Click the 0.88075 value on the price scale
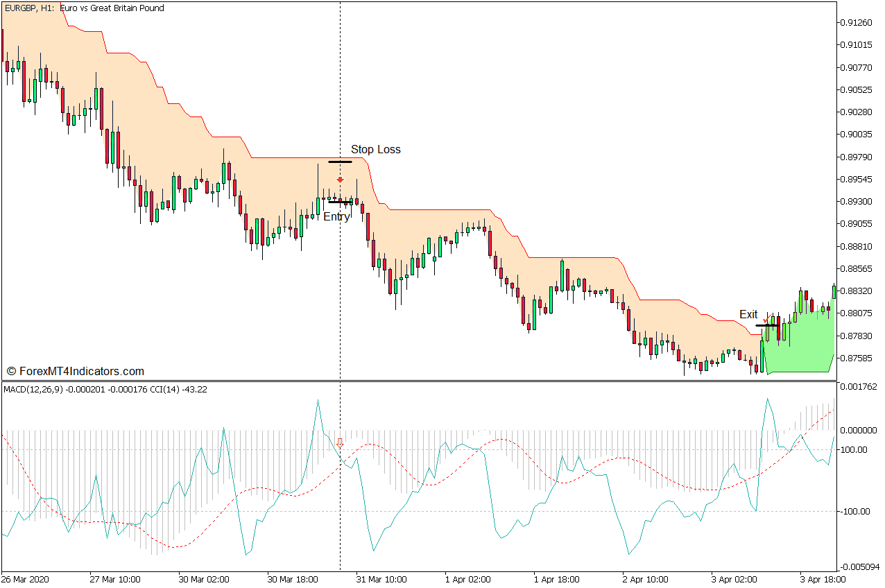This screenshot has width=885, height=588. click(x=856, y=313)
